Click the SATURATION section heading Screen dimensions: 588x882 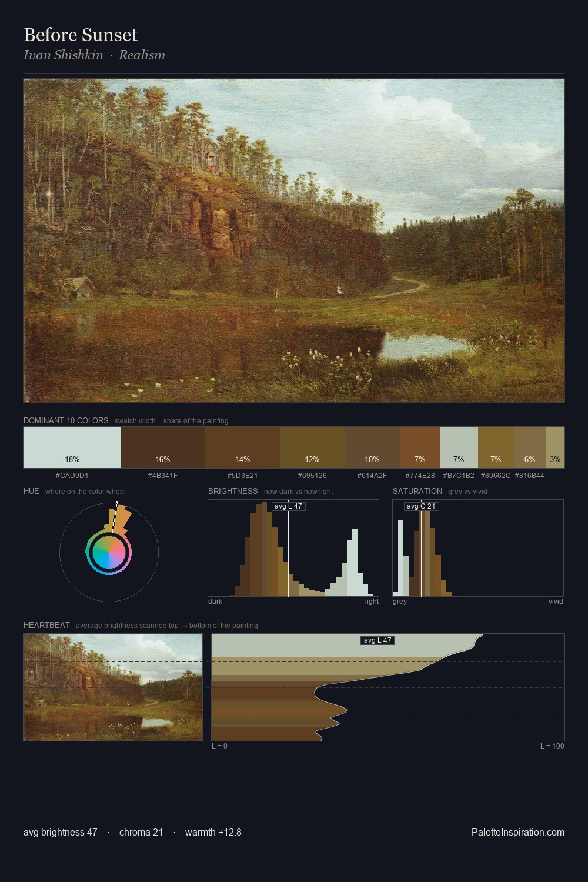coord(417,492)
